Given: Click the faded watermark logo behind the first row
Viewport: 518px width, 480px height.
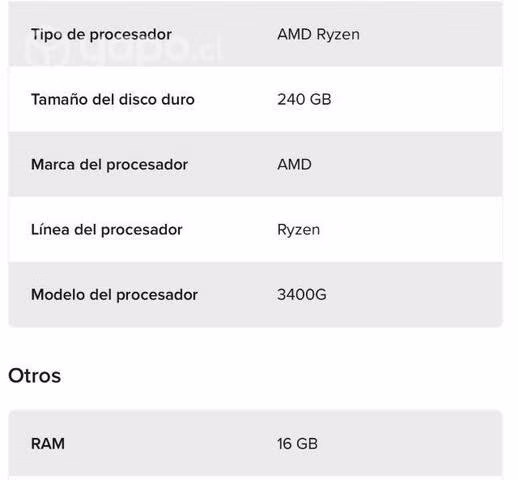Looking at the screenshot, I should pos(123,52).
